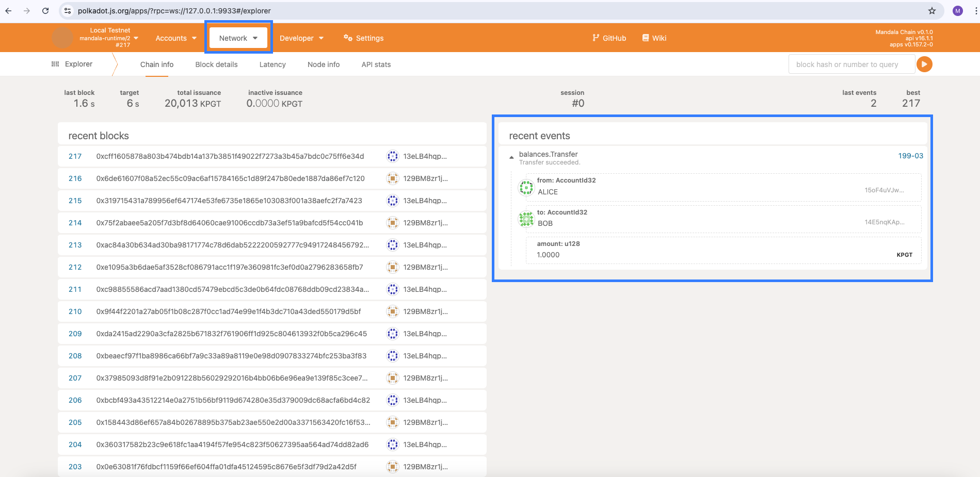Click validator identicon for block 207

393,378
